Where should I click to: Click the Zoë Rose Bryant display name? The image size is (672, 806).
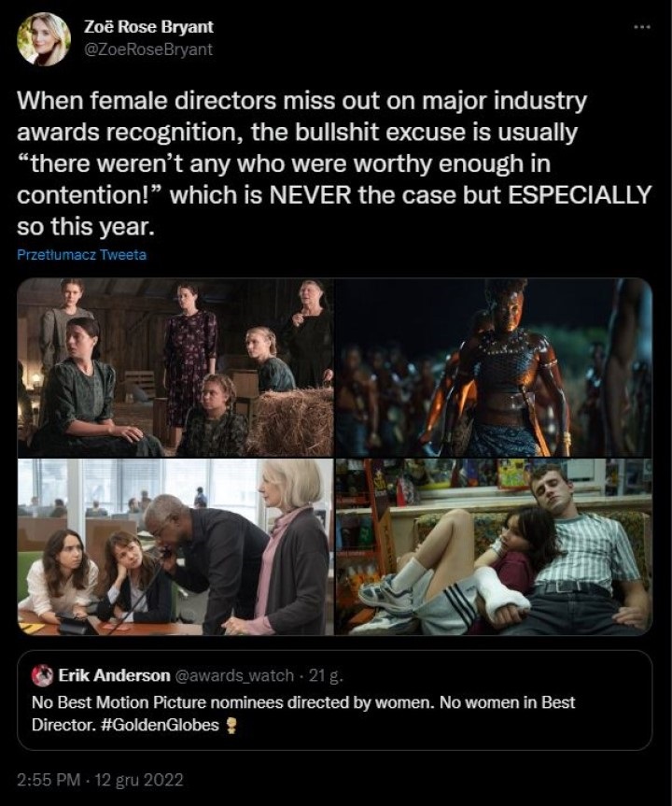pos(148,27)
